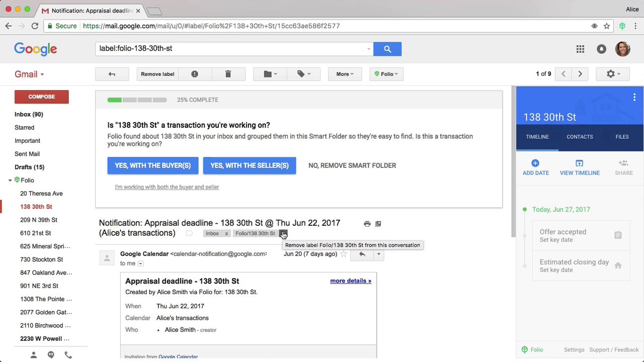Image resolution: width=644 pixels, height=362 pixels.
Task: Open Alice's account avatar menu
Action: tap(623, 49)
